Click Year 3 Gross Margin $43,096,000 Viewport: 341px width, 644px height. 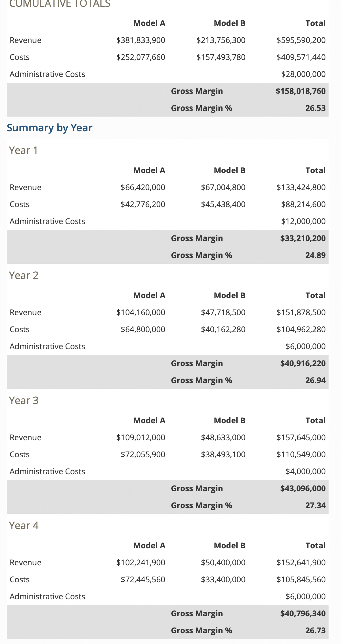click(x=303, y=488)
